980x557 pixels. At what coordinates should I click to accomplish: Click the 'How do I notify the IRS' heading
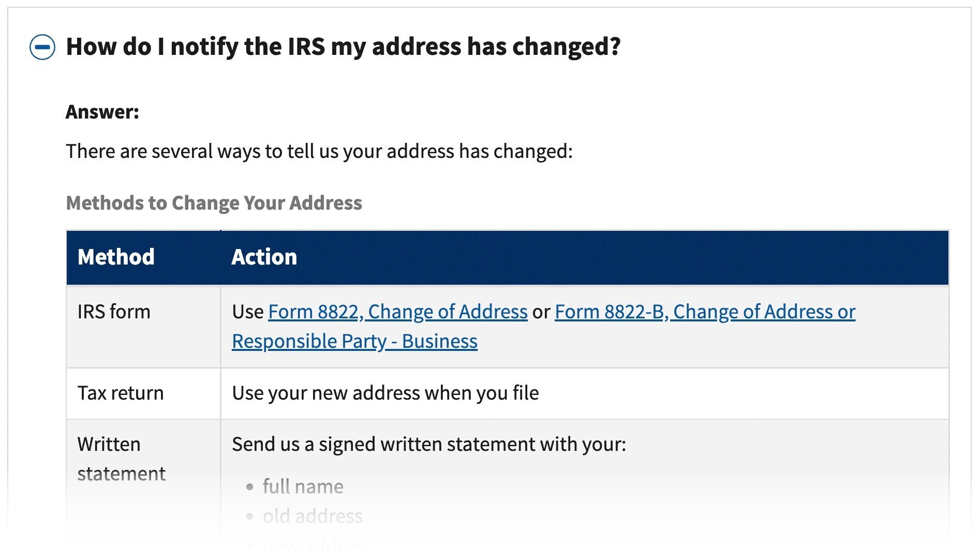click(x=343, y=47)
